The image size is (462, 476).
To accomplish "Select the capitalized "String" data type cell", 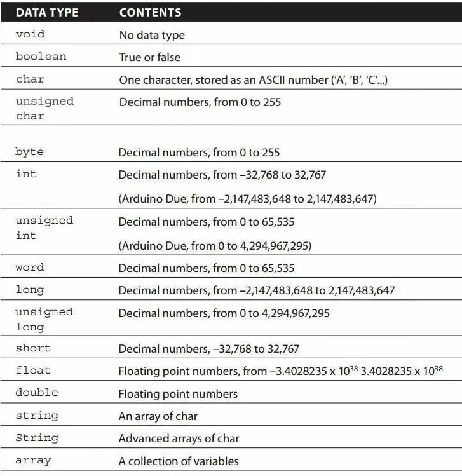I will [37, 438].
